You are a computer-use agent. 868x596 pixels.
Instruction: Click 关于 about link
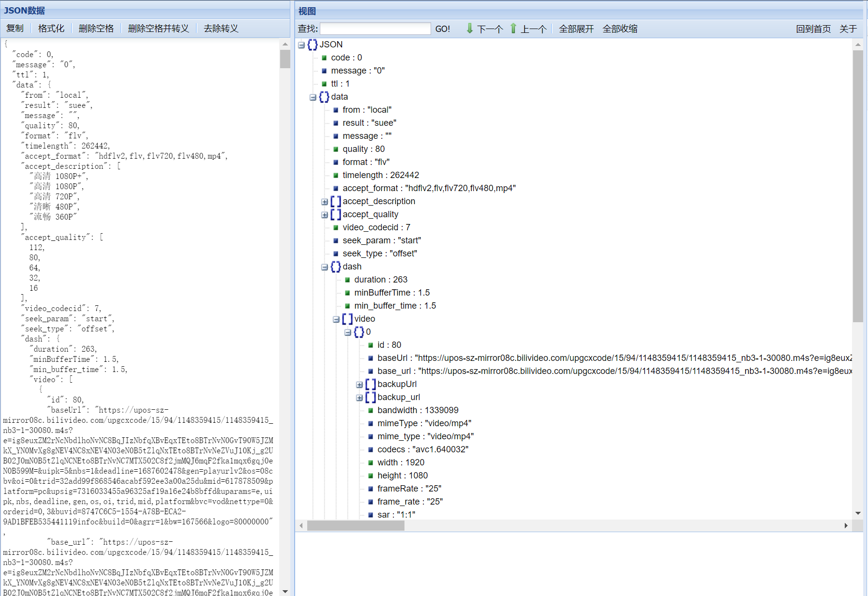(x=848, y=29)
